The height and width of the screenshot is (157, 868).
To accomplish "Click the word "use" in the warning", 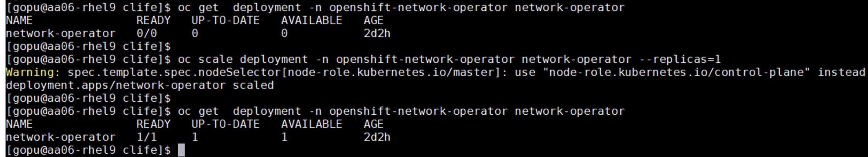I will click(x=525, y=72).
